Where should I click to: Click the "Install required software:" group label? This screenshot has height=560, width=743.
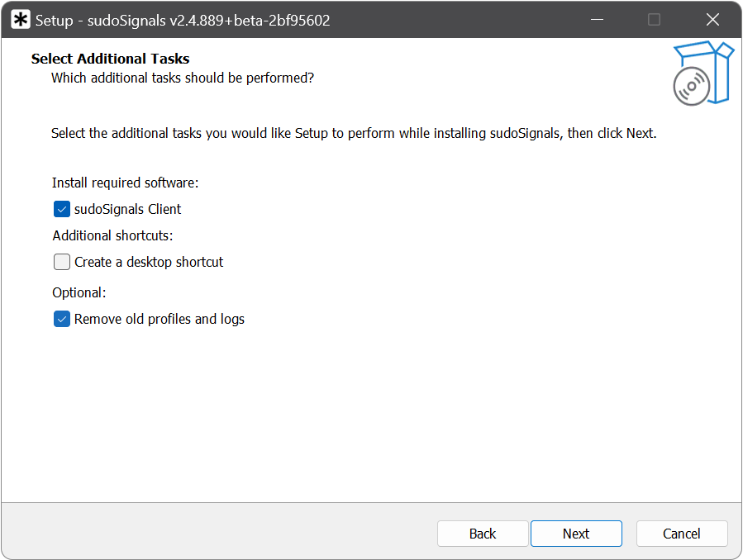click(125, 183)
